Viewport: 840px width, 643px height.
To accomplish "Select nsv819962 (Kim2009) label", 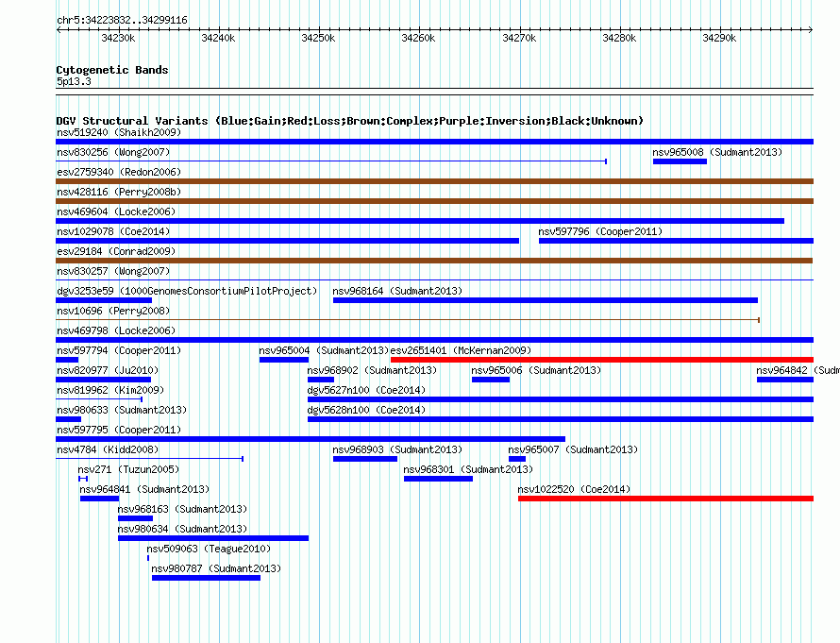I will (110, 390).
